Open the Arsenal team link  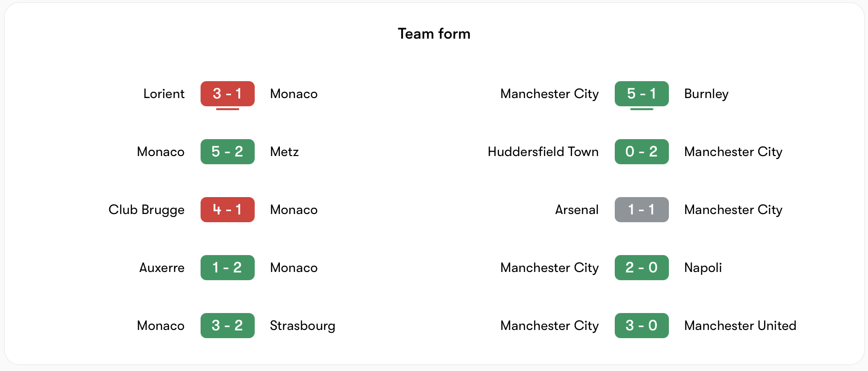click(x=577, y=210)
